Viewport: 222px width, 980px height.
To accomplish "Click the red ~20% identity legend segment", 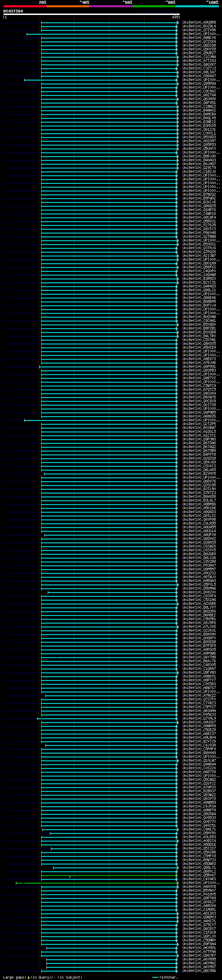I will (x=25, y=6).
